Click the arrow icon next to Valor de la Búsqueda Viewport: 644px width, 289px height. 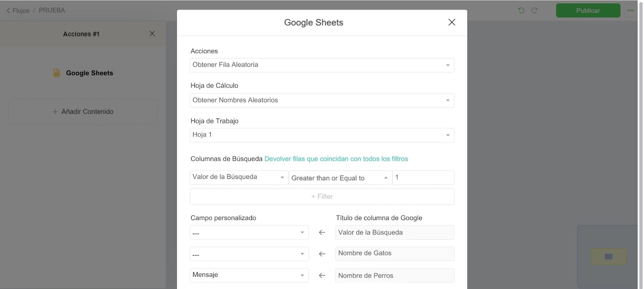(x=322, y=233)
